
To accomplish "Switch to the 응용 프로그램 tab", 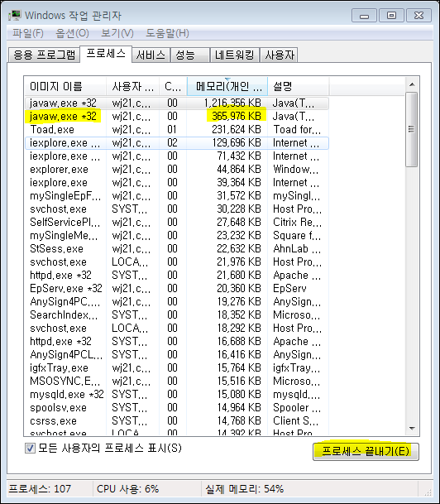I will (x=44, y=55).
